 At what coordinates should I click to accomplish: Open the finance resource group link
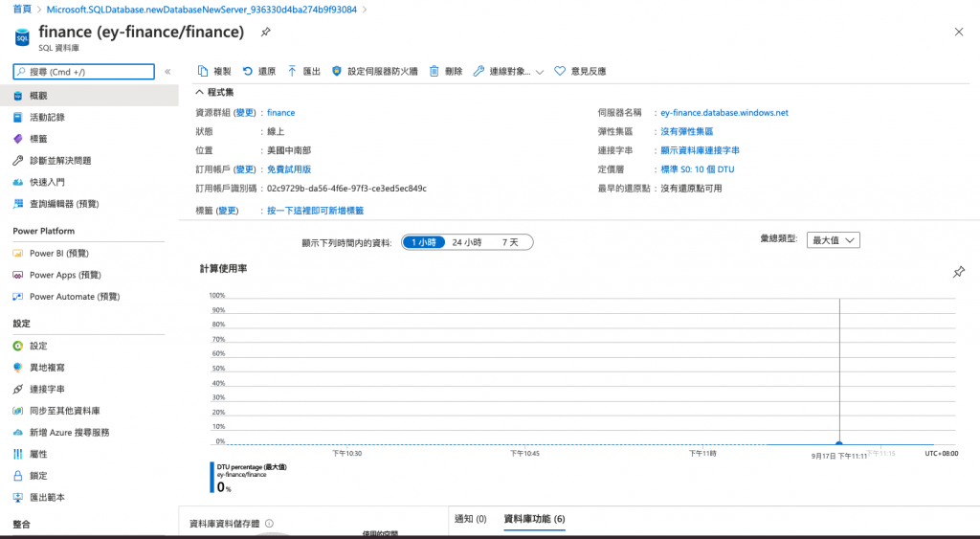(280, 113)
